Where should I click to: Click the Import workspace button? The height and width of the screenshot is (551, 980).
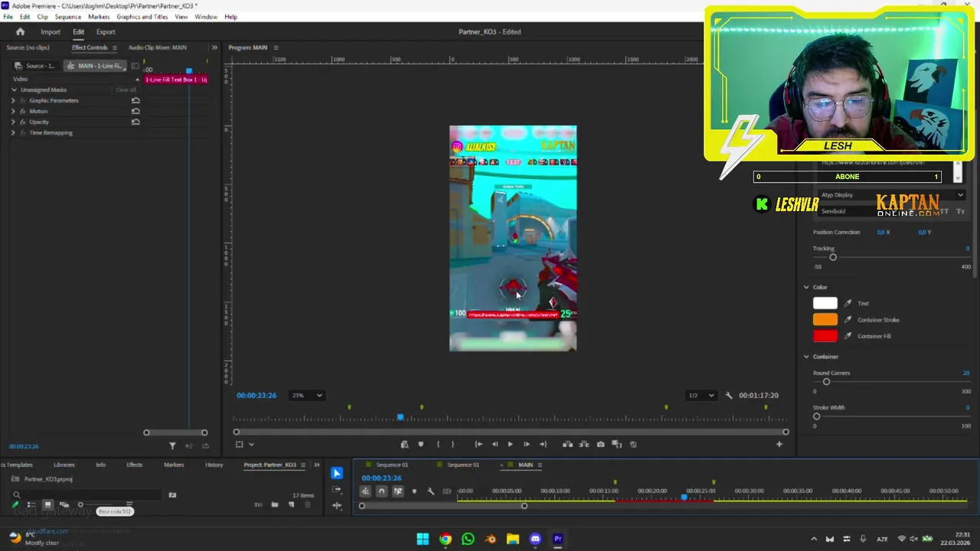51,31
